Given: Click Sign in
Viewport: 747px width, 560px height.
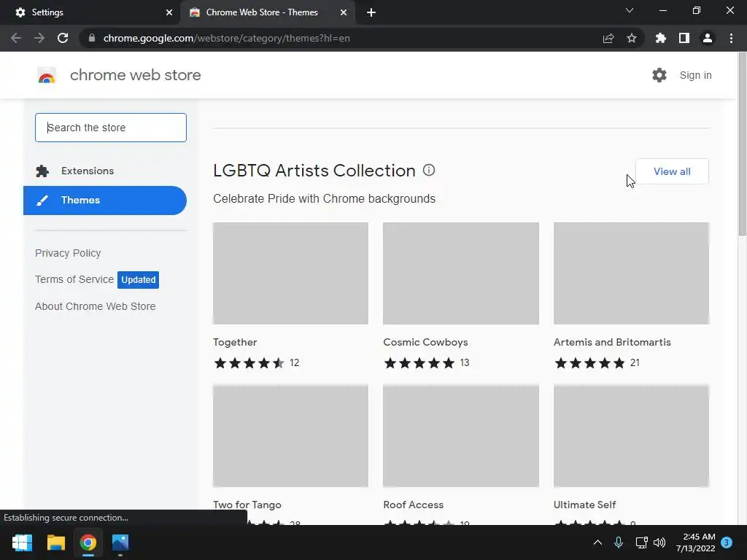Looking at the screenshot, I should coord(695,75).
